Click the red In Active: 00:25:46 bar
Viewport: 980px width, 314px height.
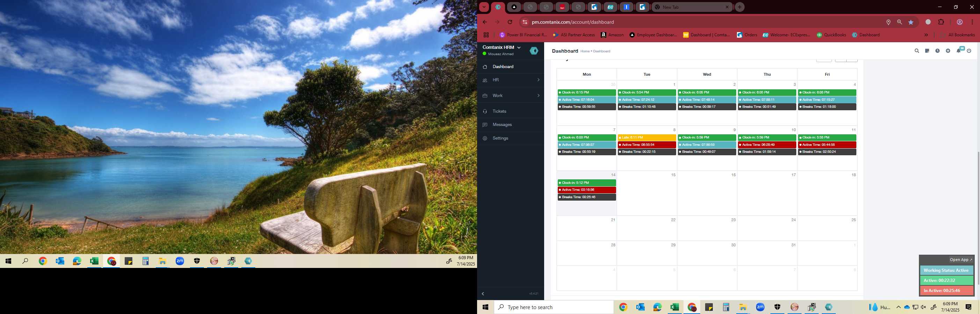tap(946, 291)
